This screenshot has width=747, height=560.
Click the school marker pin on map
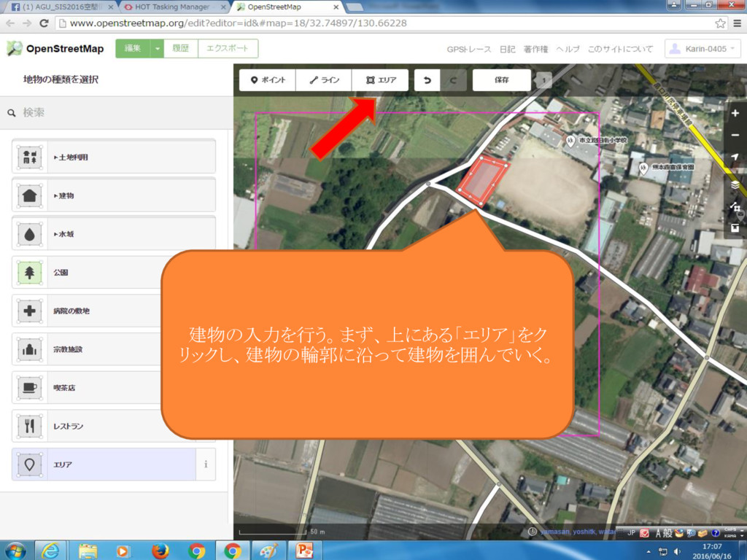click(x=570, y=141)
